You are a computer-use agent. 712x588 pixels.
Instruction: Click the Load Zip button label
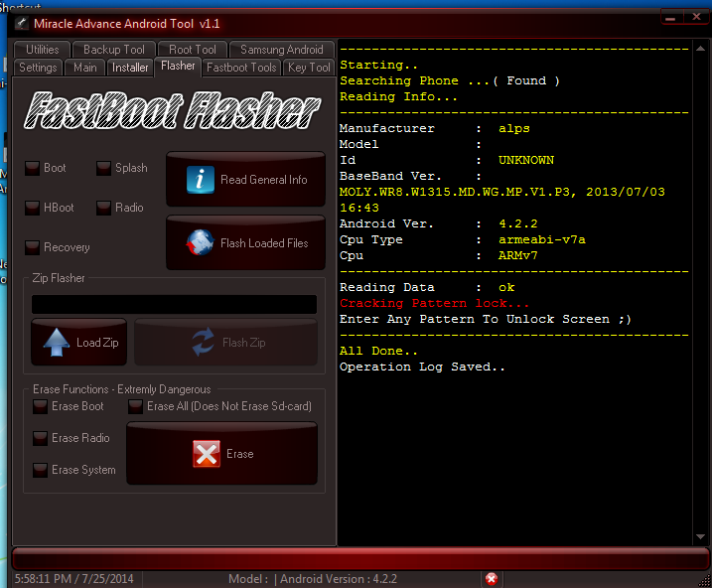(x=97, y=343)
